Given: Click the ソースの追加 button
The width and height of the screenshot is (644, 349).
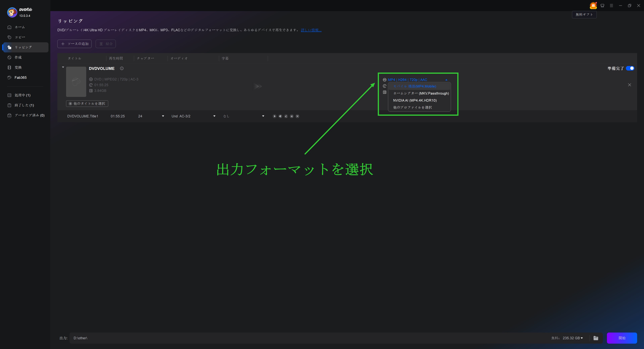Looking at the screenshot, I should point(74,44).
